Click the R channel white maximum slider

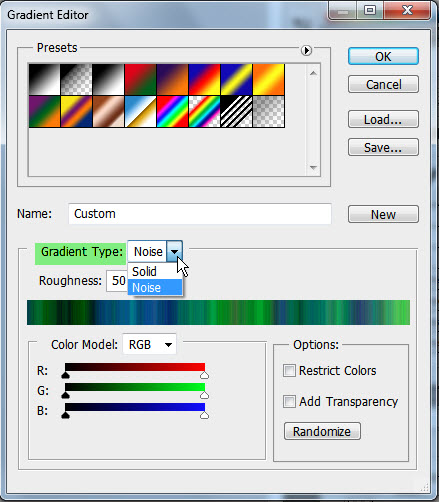coord(204,375)
